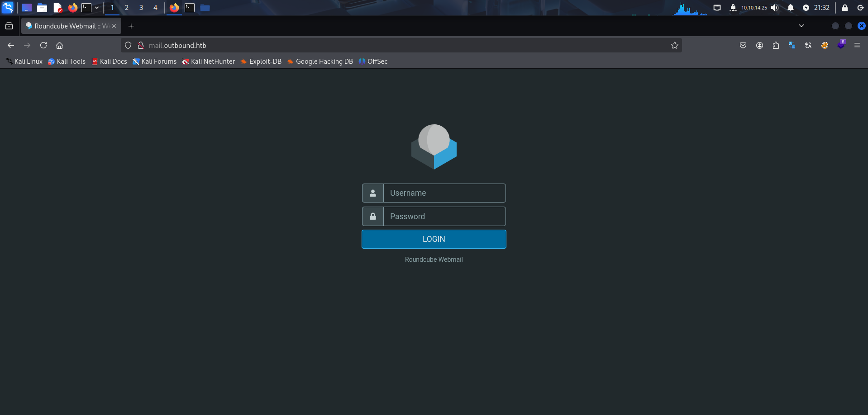Switch to workspace 3

click(x=141, y=8)
